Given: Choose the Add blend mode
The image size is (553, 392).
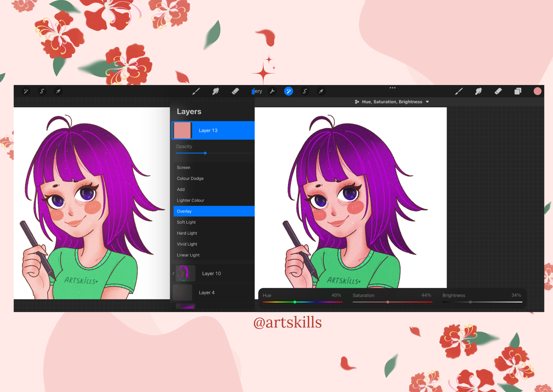Looking at the screenshot, I should pos(214,189).
